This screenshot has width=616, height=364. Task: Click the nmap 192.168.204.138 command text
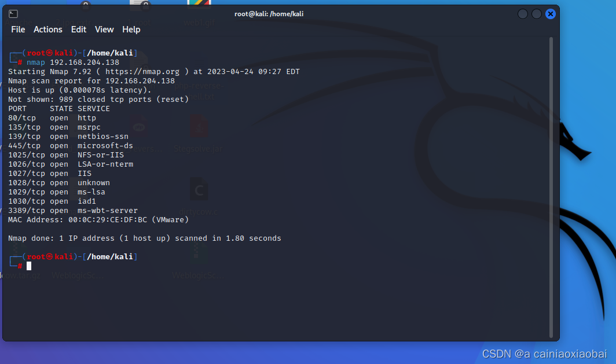(x=73, y=62)
